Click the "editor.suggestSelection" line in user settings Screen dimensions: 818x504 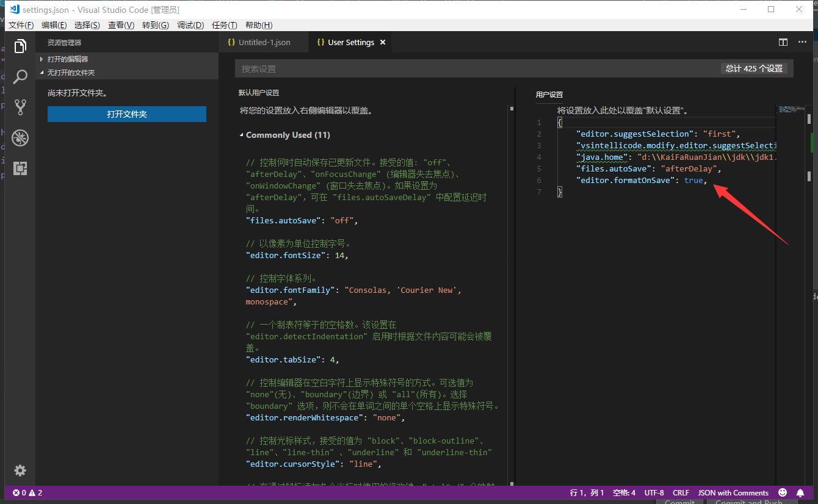click(658, 134)
